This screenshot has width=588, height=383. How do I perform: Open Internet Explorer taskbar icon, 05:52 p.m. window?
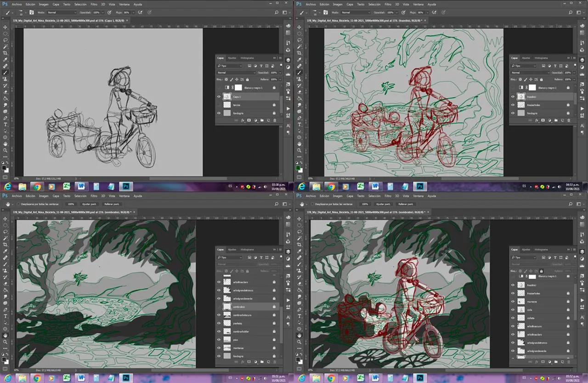pyautogui.click(x=302, y=378)
